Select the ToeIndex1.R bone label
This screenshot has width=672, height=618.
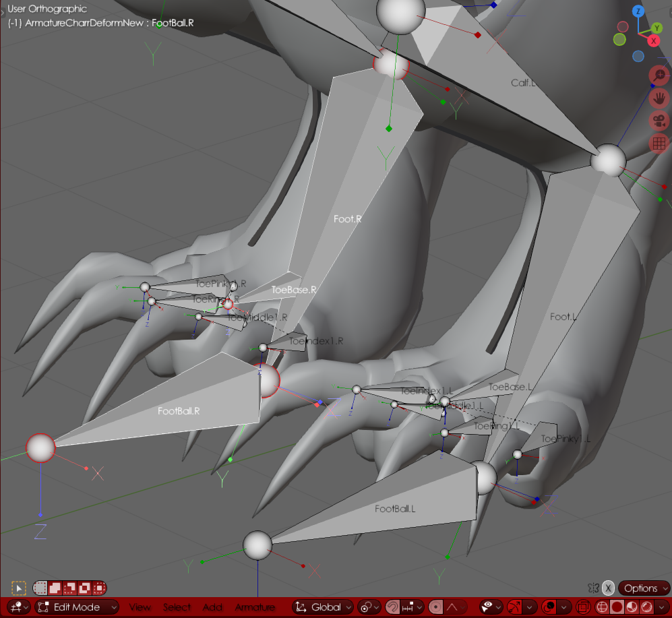tap(316, 341)
